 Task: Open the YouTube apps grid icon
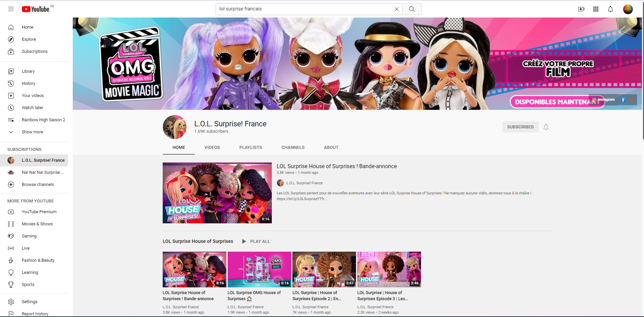click(596, 9)
